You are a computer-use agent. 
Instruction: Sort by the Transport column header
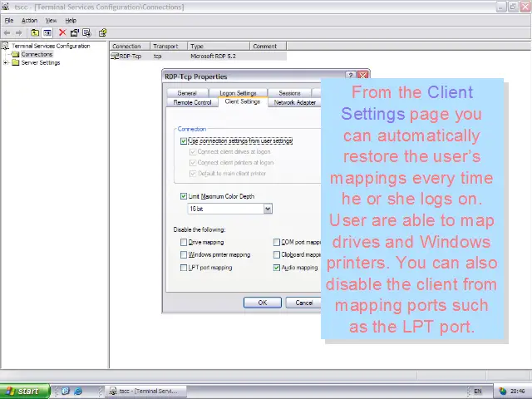169,47
